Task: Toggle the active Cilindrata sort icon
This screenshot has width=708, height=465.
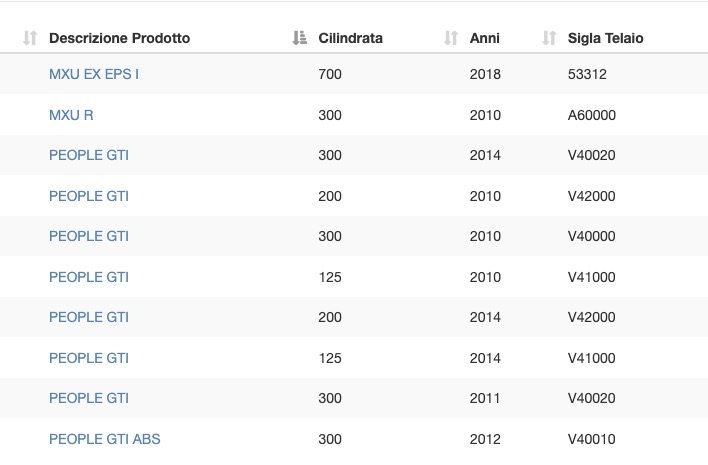Action: 299,38
